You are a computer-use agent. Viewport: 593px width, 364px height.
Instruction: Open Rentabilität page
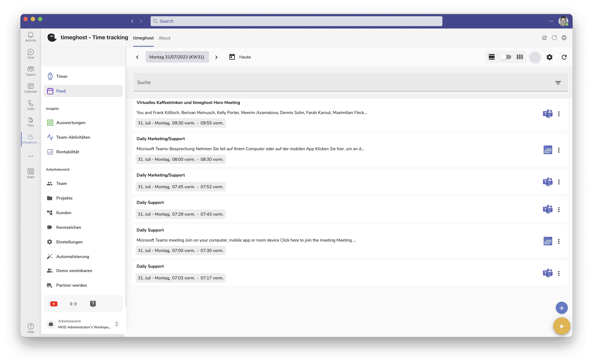pyautogui.click(x=83, y=152)
